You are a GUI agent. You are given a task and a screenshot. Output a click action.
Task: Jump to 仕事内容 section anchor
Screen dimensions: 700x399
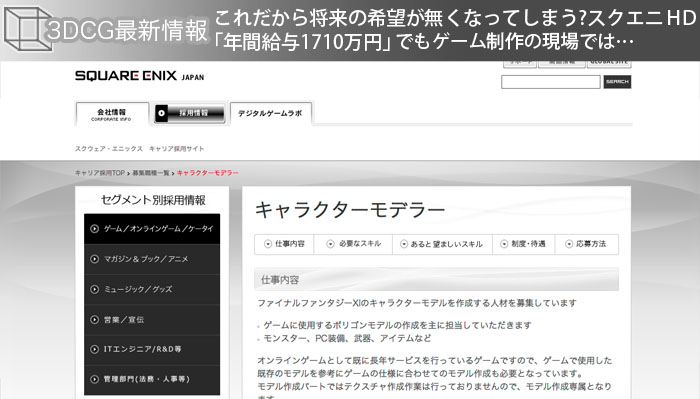click(284, 244)
